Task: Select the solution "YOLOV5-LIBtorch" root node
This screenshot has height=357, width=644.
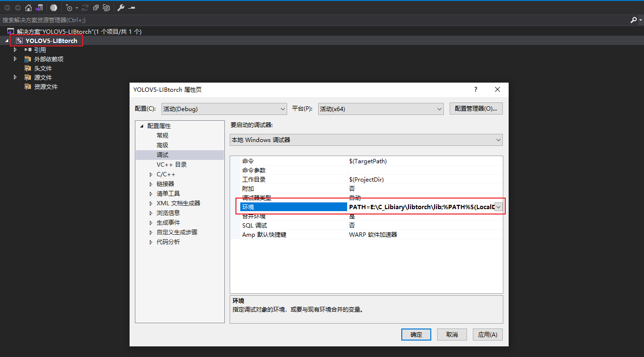Action: (79, 31)
